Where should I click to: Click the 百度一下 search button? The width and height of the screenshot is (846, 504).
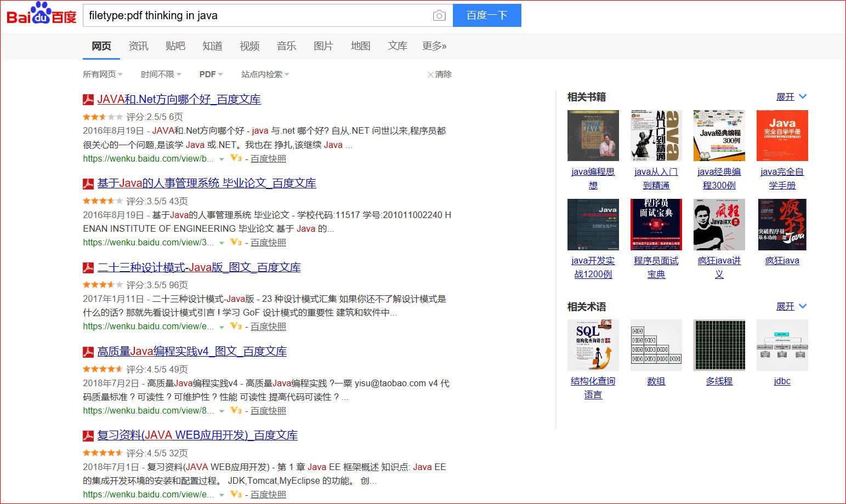(487, 15)
